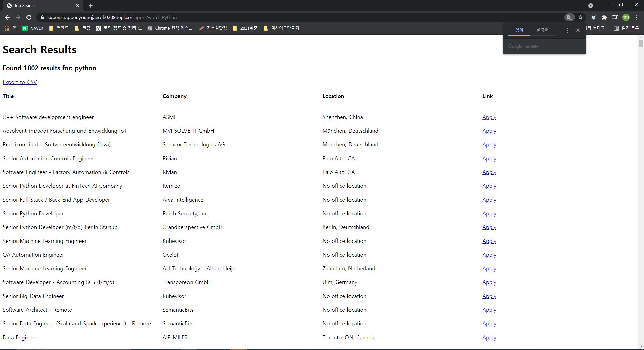
Task: Select the 'Senior Python Developer' title text
Action: (33, 213)
